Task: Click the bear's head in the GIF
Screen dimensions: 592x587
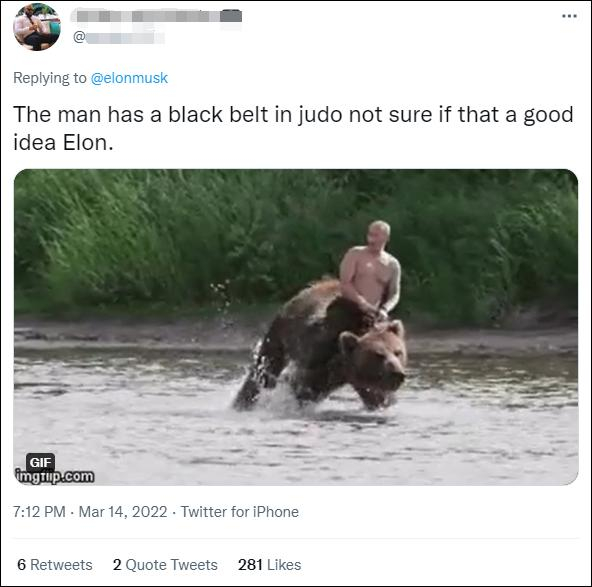Action: pyautogui.click(x=374, y=363)
